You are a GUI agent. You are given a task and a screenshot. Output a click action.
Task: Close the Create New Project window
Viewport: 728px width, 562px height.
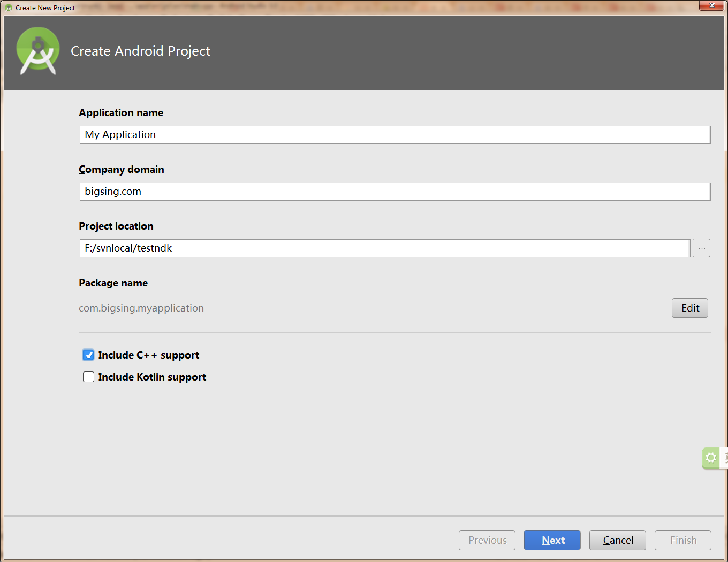(712, 5)
